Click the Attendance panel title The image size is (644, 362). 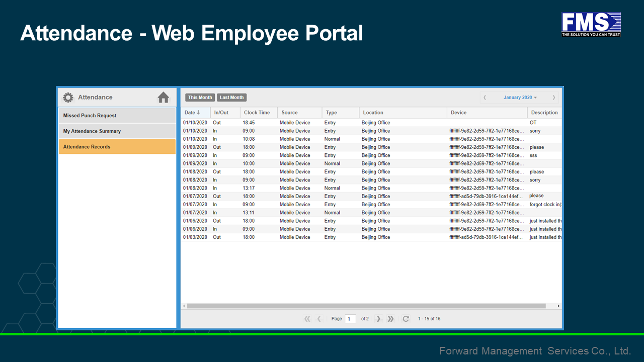[x=95, y=98]
